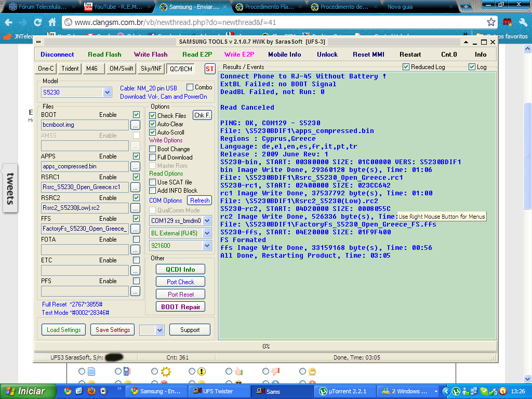Enable the FOTA file checkbox

coord(137,239)
